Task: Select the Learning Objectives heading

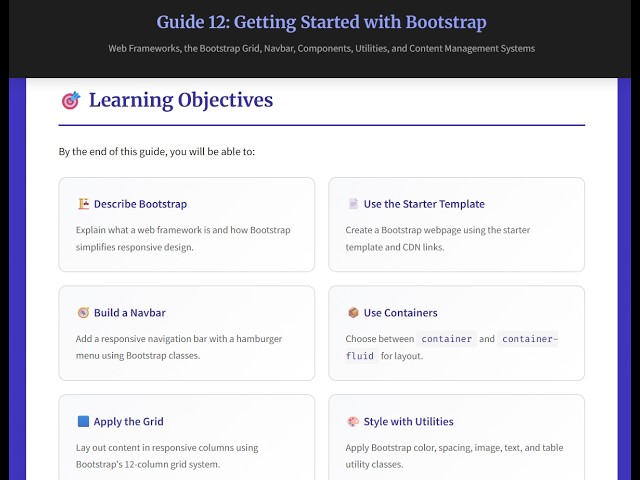Action: click(181, 100)
